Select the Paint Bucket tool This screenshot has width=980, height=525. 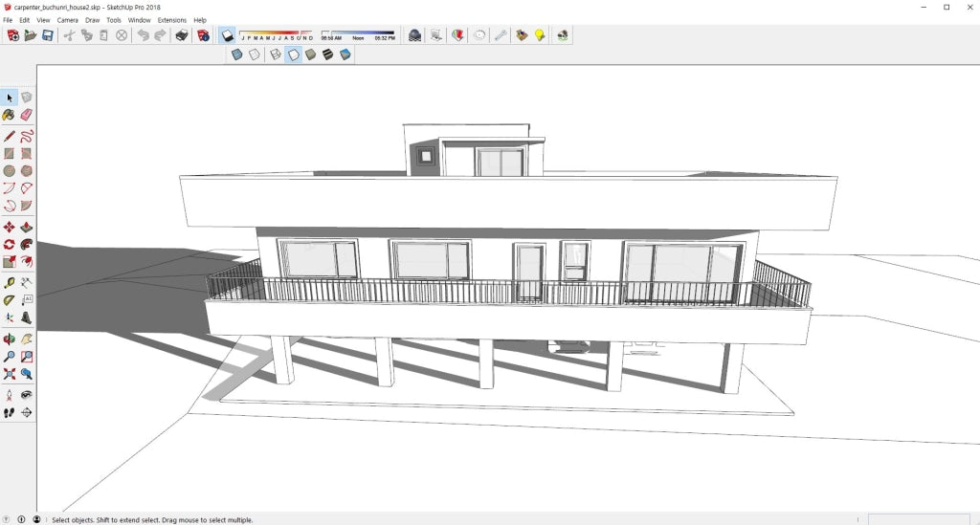[9, 115]
